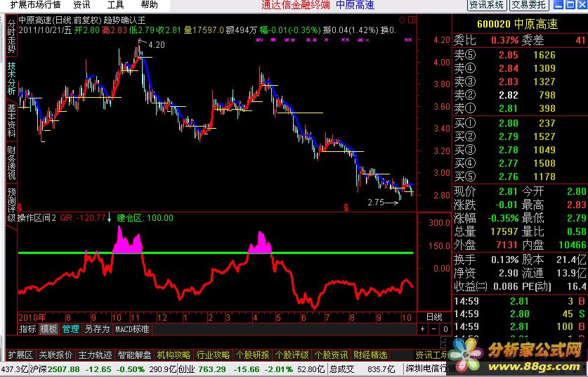Click the 卖④ 2.84 order row
The height and width of the screenshot is (377, 588).
point(520,68)
